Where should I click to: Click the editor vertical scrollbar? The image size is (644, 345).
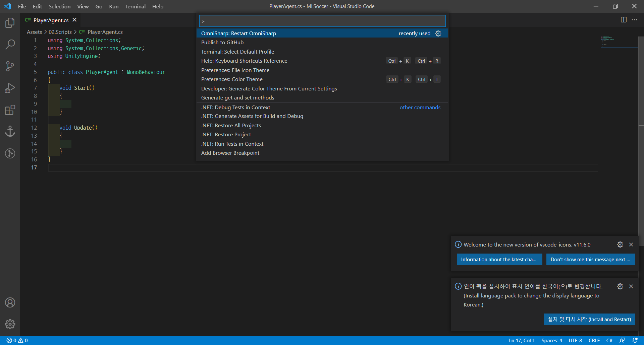(641, 141)
